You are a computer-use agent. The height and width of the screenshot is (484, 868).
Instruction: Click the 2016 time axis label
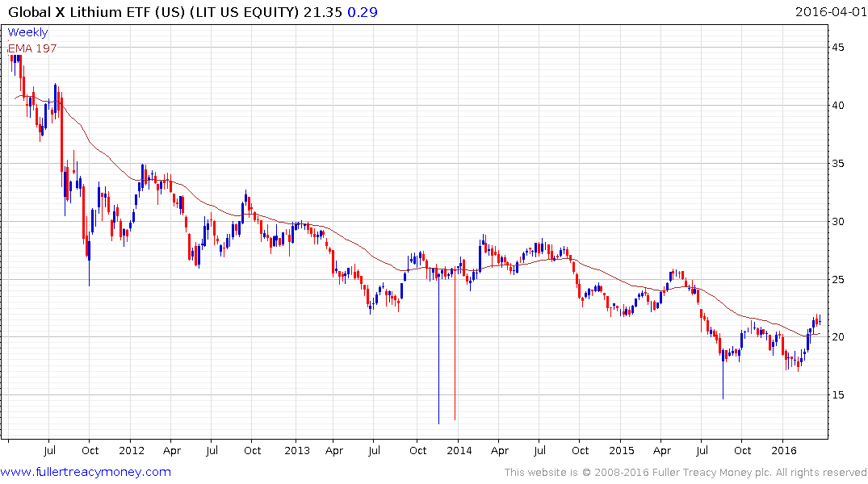tap(783, 451)
